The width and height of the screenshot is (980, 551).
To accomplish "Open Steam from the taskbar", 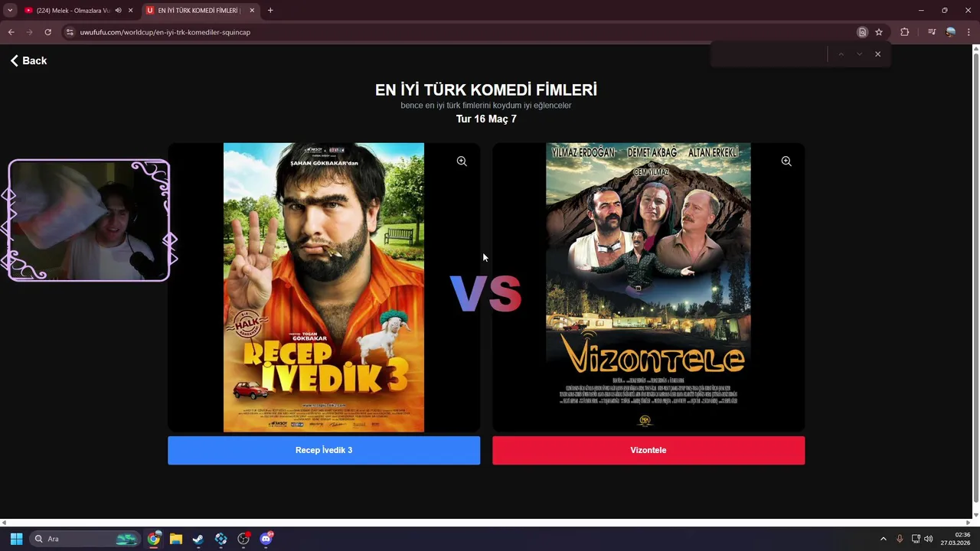I will coord(198,539).
